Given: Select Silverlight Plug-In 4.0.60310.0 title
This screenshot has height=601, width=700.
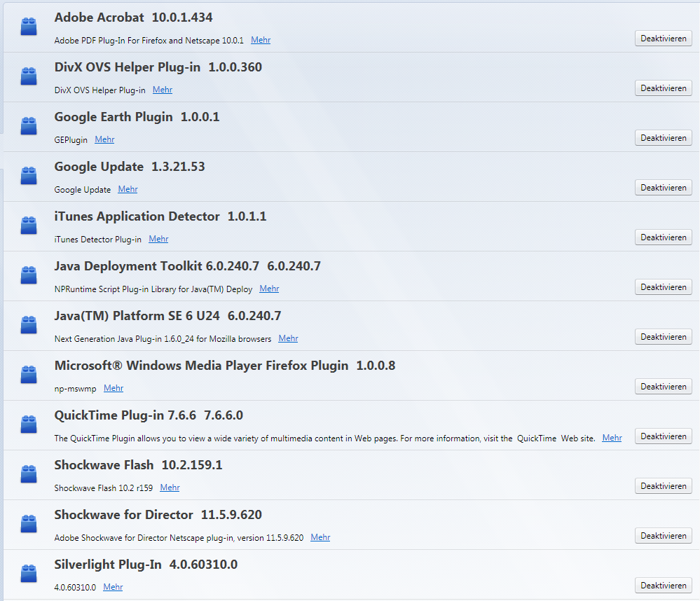Looking at the screenshot, I should (x=146, y=565).
